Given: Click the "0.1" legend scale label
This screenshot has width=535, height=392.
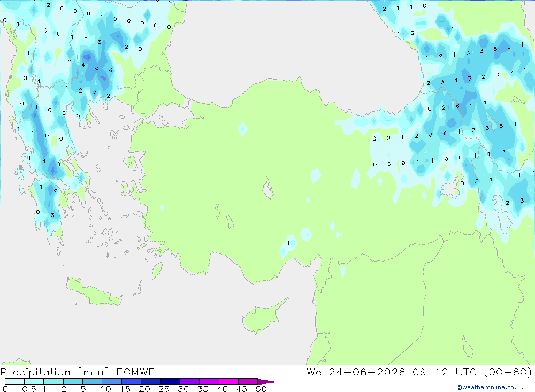Looking at the screenshot, I should (9, 389).
